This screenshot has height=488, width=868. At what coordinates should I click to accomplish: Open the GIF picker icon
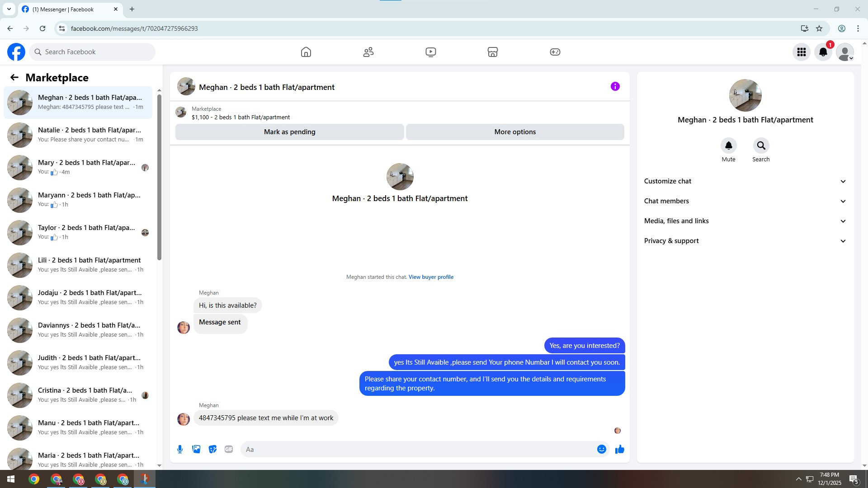(x=229, y=449)
